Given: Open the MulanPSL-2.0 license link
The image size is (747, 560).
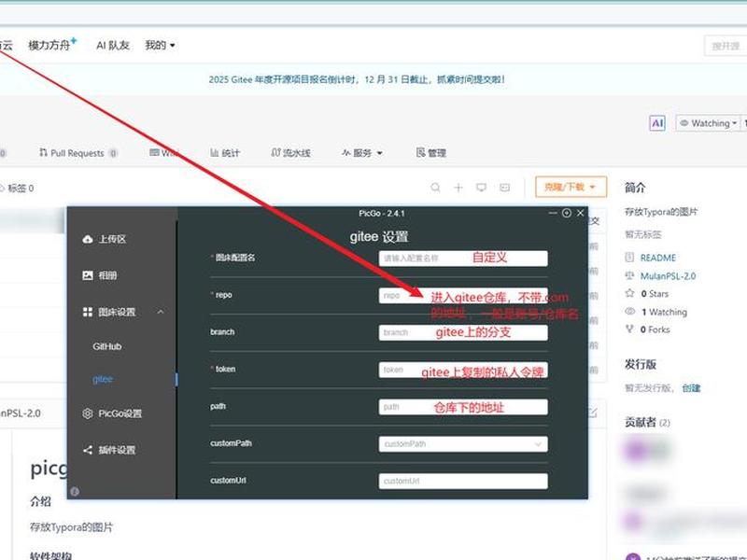Looking at the screenshot, I should 668,275.
